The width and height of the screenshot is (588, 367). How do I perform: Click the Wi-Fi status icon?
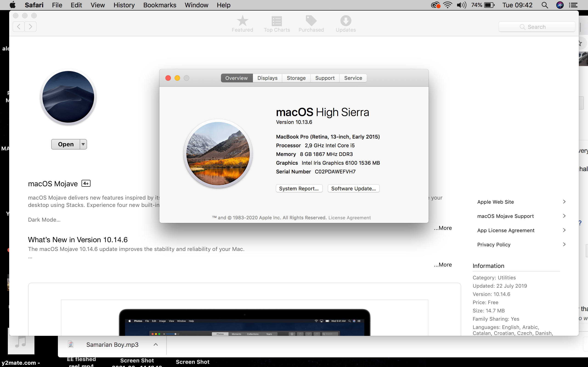(447, 5)
